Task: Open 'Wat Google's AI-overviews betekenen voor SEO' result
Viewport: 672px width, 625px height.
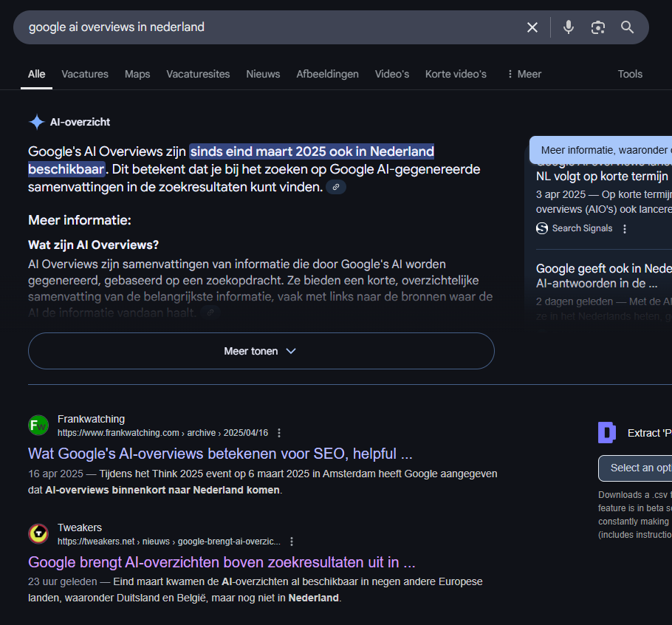Action: [x=220, y=454]
